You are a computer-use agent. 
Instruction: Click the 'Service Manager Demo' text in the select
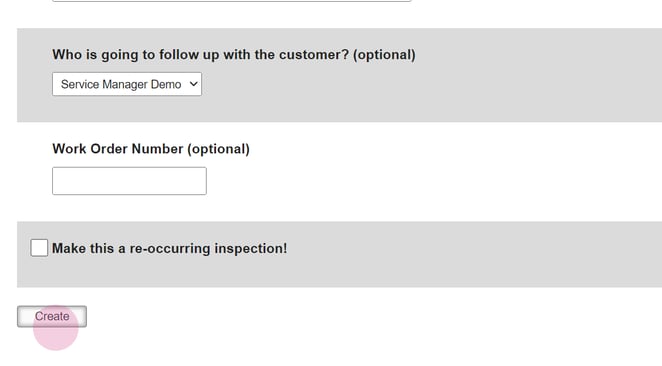point(121,84)
